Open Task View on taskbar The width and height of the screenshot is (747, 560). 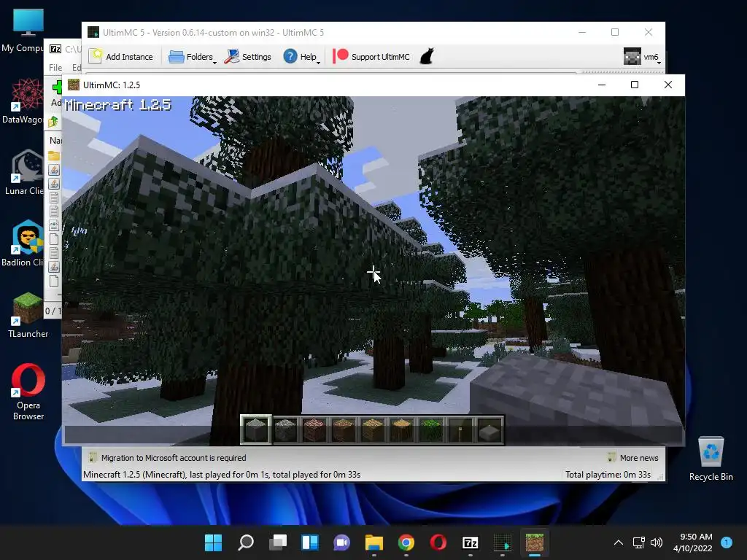(x=278, y=542)
